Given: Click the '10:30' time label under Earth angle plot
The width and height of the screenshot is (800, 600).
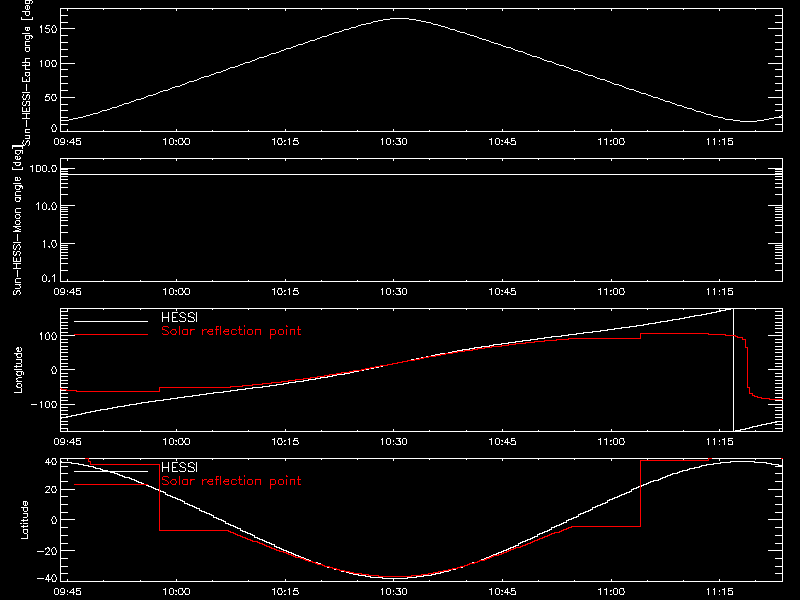Looking at the screenshot, I should [393, 142].
